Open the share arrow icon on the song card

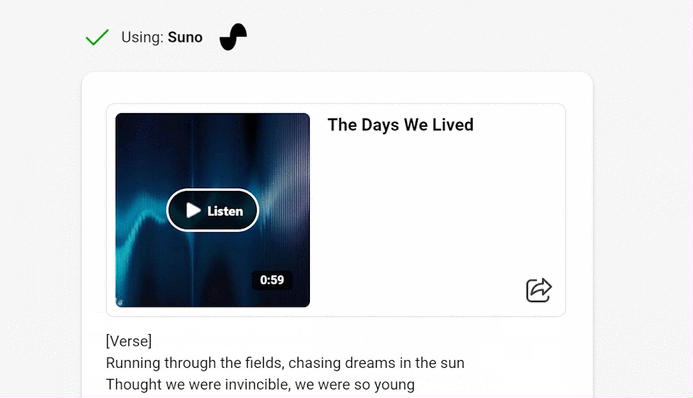[x=539, y=290]
